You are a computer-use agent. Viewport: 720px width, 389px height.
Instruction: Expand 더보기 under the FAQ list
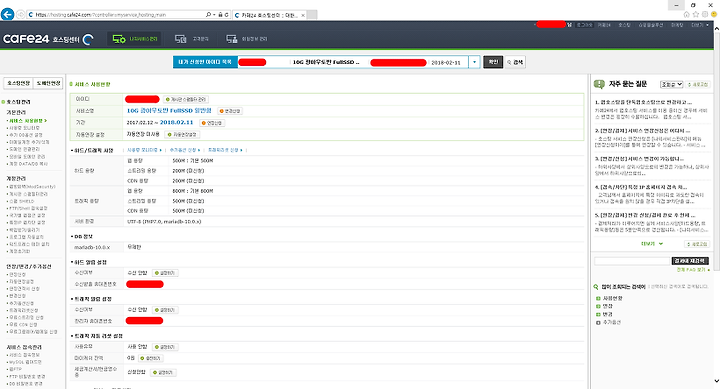(652, 244)
